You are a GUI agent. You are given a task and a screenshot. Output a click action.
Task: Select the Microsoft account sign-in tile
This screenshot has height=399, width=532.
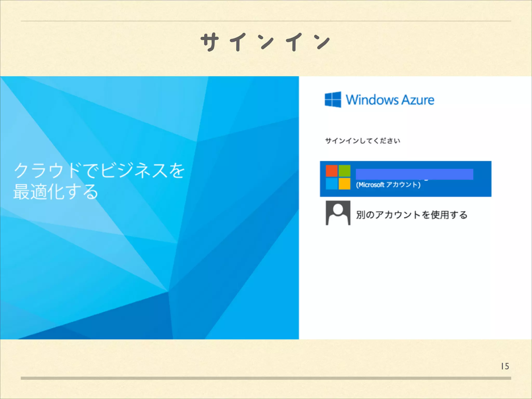[405, 179]
